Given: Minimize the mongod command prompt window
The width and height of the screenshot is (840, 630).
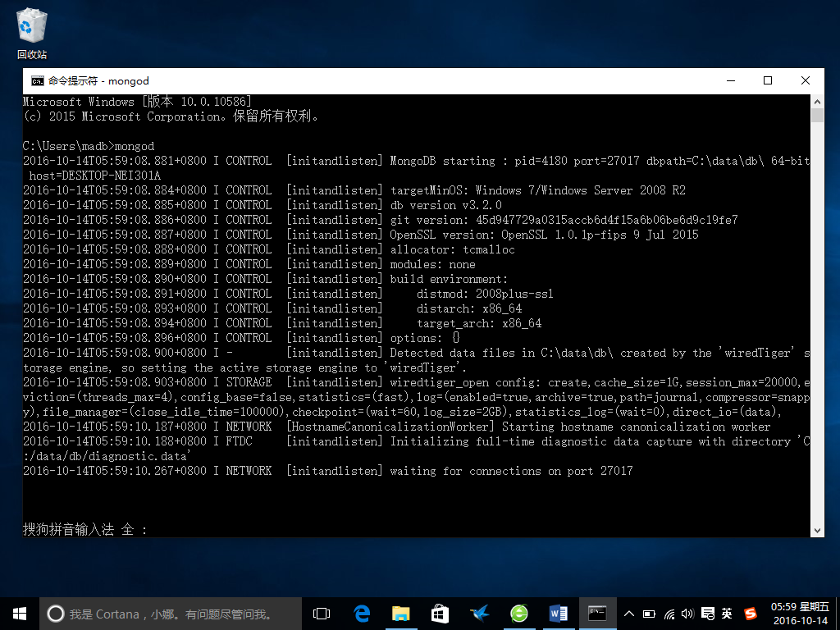Looking at the screenshot, I should pyautogui.click(x=731, y=81).
